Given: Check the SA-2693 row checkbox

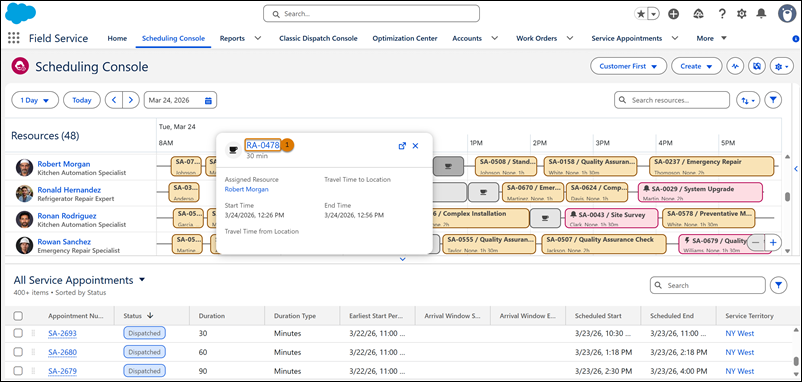Looking at the screenshot, I should pyautogui.click(x=18, y=333).
